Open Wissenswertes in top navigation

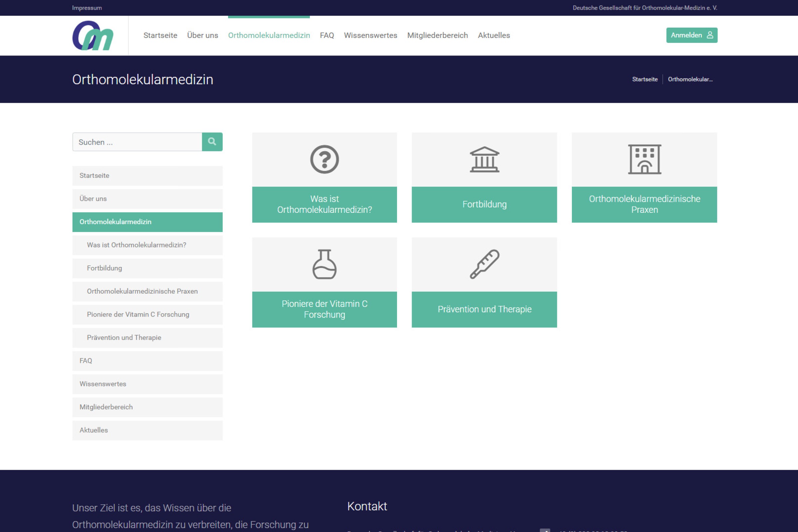(370, 35)
